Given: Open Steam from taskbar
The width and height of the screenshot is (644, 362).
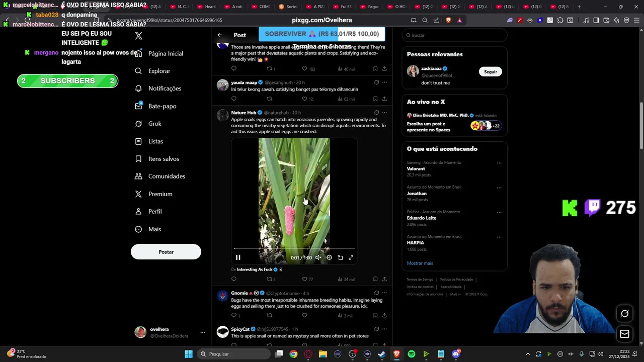Looking at the screenshot, I should click(x=382, y=354).
